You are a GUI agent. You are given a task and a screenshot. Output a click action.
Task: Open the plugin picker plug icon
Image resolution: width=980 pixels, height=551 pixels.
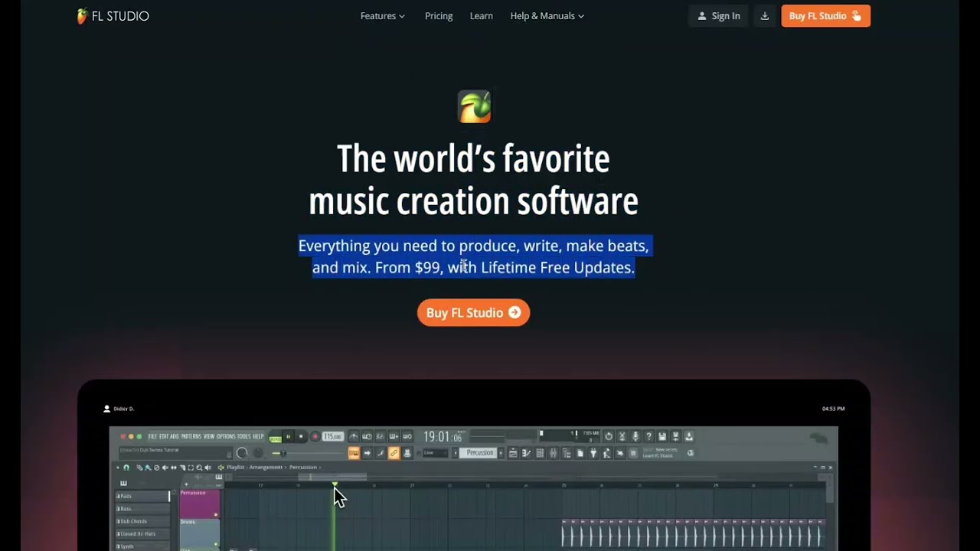[x=593, y=453]
